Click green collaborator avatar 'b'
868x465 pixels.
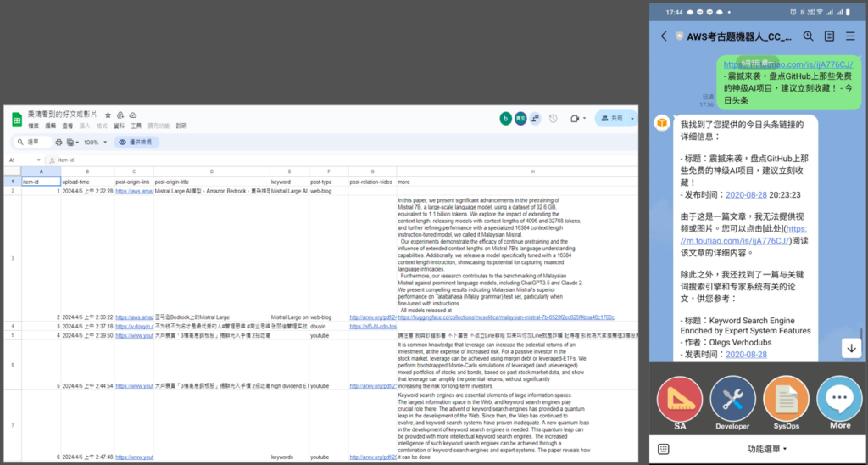(x=505, y=119)
